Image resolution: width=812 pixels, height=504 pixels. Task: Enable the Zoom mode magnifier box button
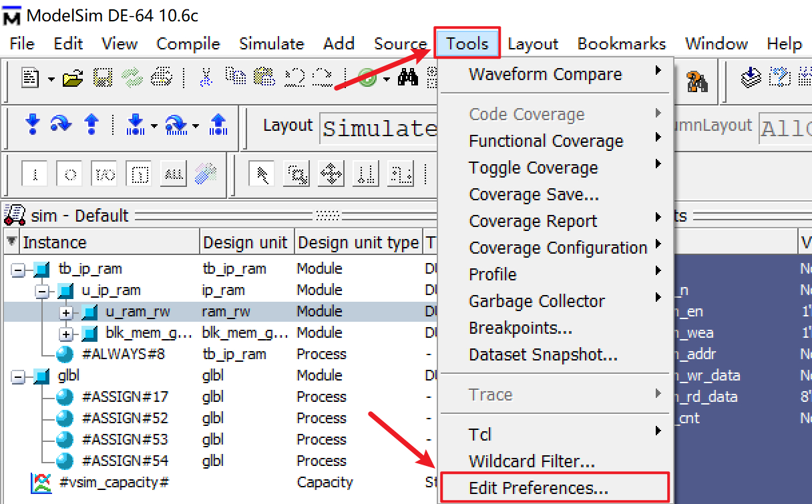pos(296,175)
